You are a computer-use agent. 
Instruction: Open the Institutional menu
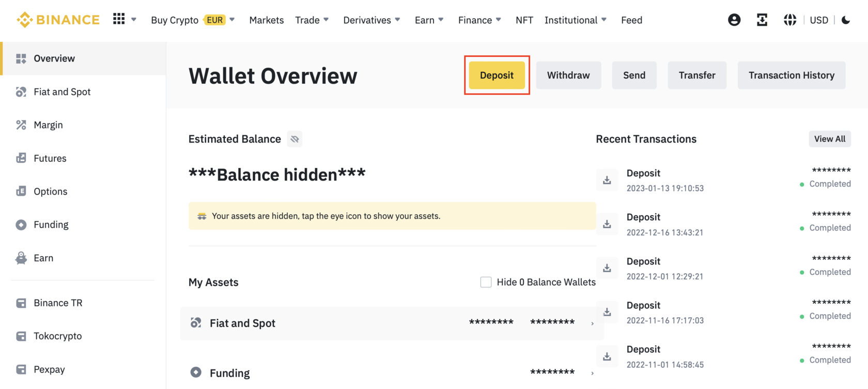(x=571, y=20)
